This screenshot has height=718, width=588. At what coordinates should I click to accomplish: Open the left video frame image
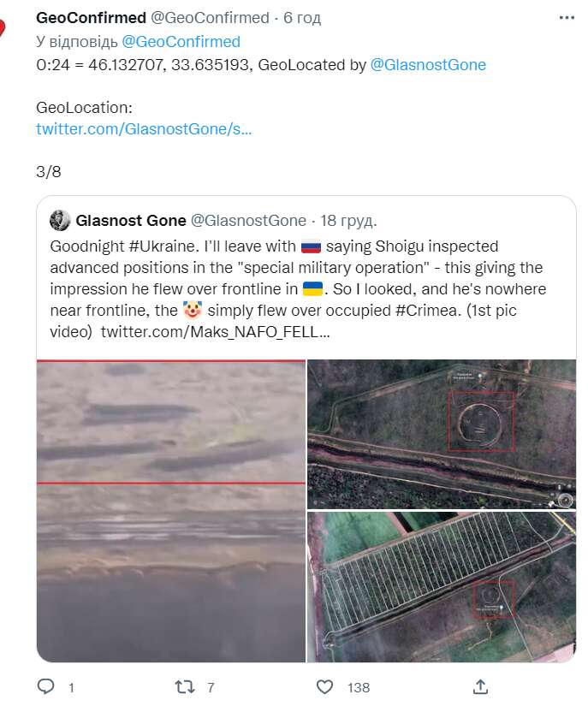[x=171, y=511]
